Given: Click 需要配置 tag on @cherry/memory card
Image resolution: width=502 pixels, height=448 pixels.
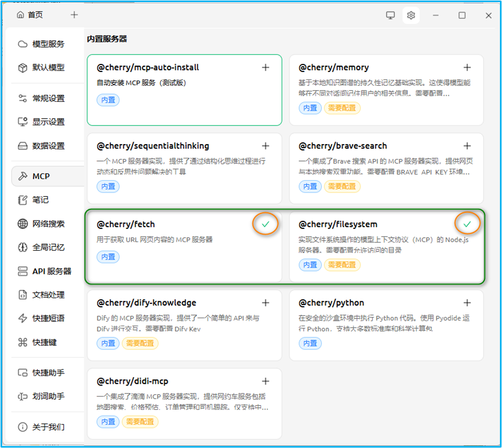Looking at the screenshot, I should (342, 108).
